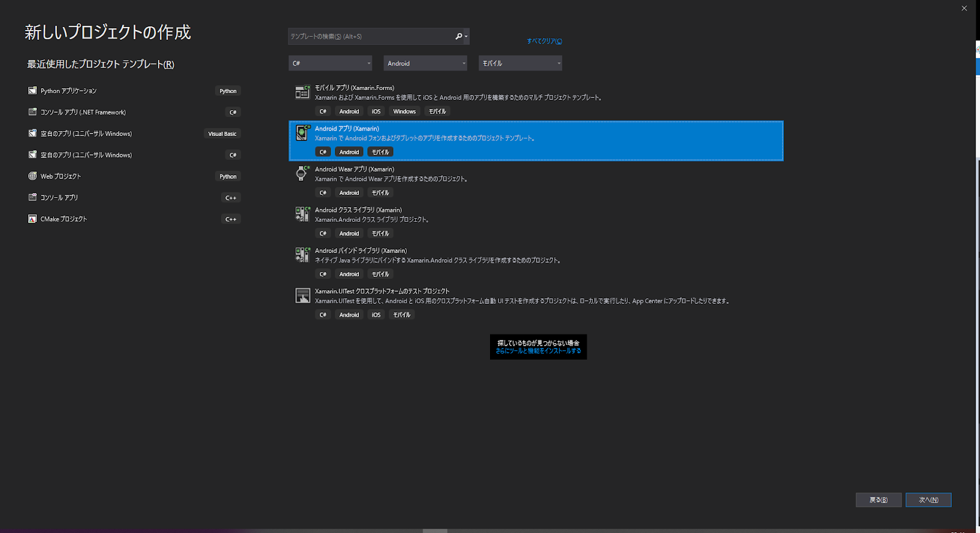
Task: Open the モバイル project type dropdown
Action: coord(520,63)
